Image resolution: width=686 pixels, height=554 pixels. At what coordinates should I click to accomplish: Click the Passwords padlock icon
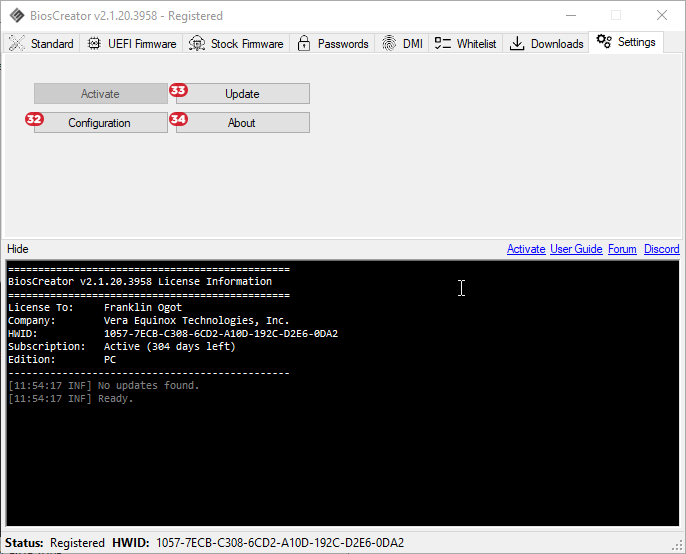coord(304,43)
